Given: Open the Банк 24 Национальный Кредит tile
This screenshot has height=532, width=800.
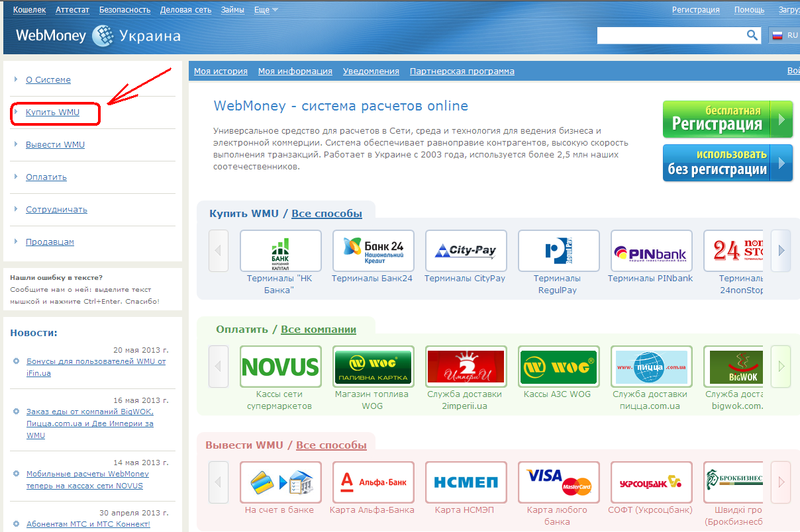Looking at the screenshot, I should (374, 251).
